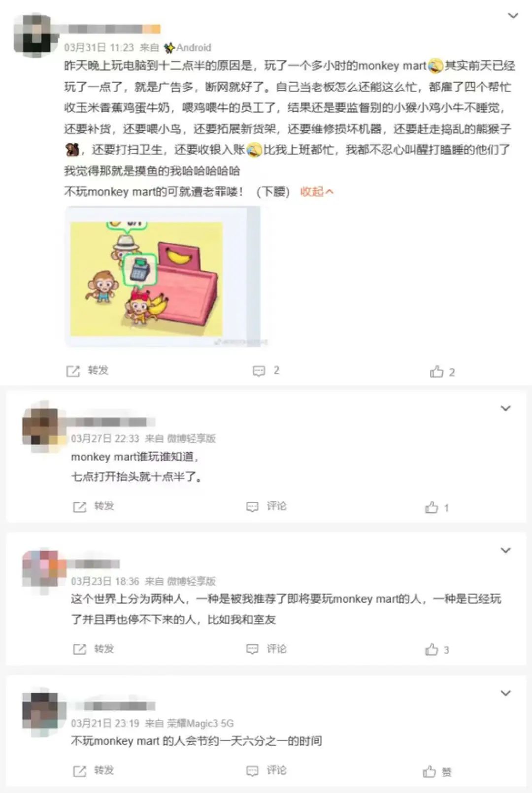Comment on the 一天六分之一的时间 post
The height and width of the screenshot is (793, 532).
[x=266, y=770]
